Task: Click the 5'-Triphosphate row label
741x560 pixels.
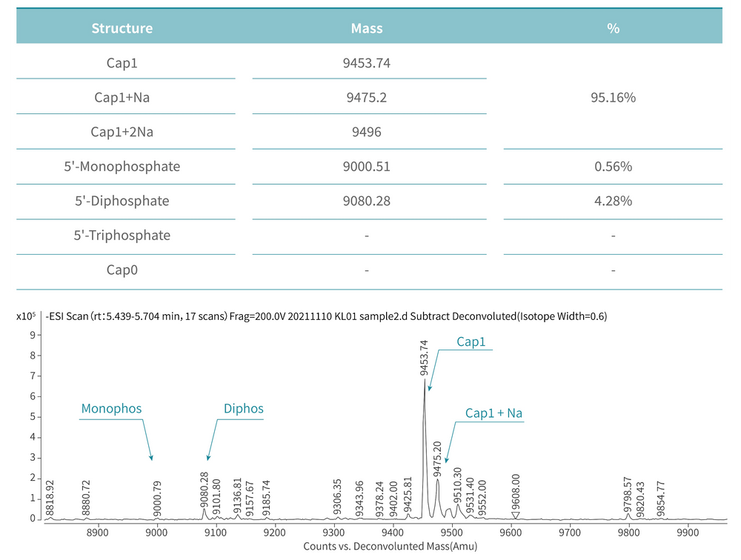Action: point(122,236)
